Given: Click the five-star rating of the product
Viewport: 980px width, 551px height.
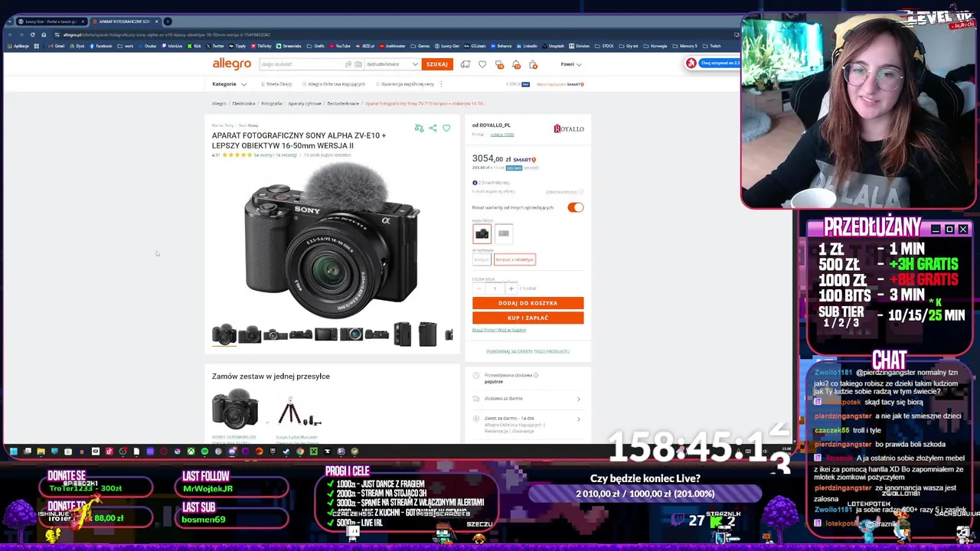Looking at the screenshot, I should point(237,155).
